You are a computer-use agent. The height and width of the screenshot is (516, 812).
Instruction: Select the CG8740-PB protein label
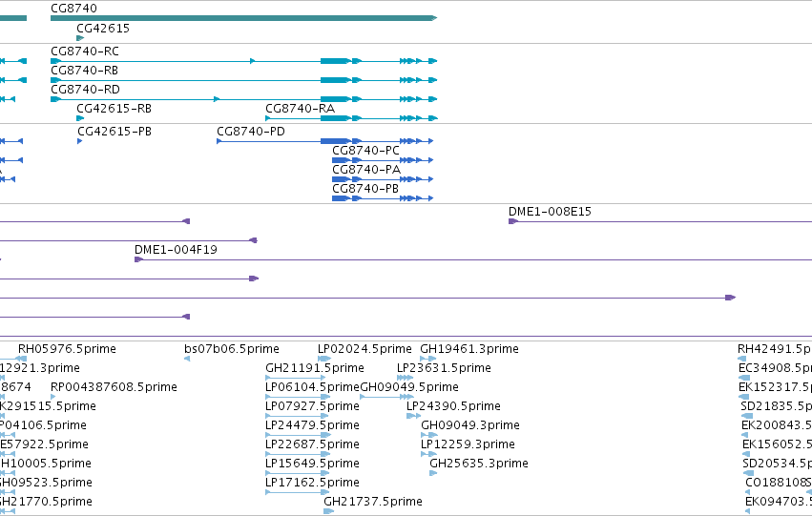click(365, 189)
